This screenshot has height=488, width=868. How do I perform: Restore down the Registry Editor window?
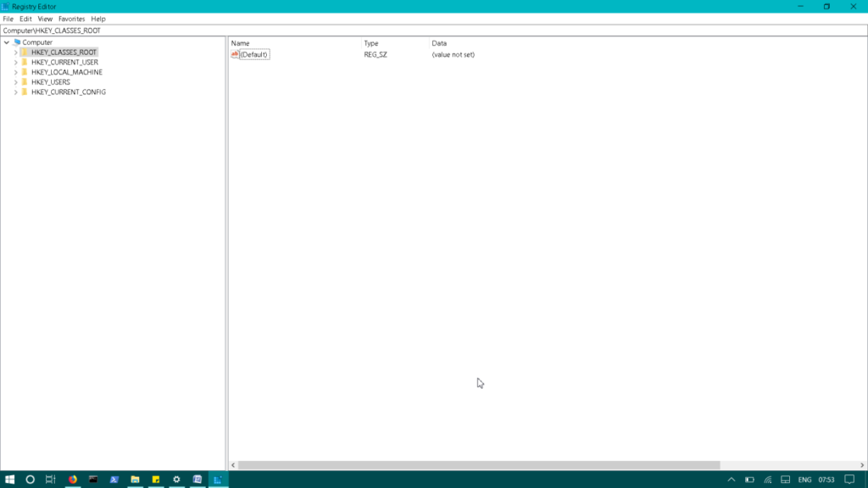826,7
